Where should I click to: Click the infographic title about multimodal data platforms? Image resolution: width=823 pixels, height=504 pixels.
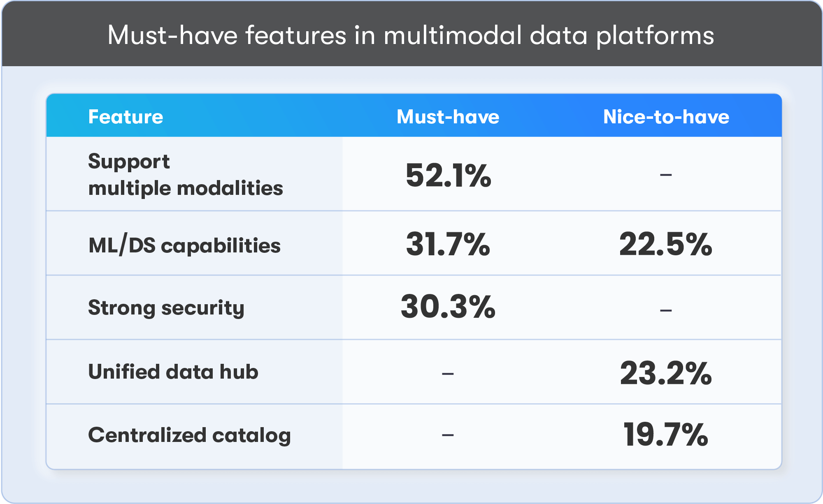(x=411, y=35)
